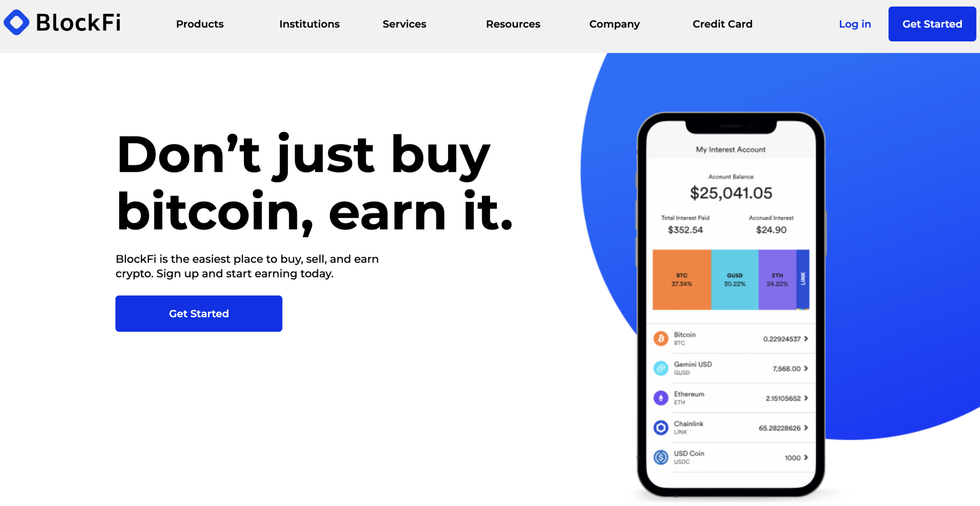This screenshot has height=506, width=980.
Task: Select the Services menu item
Action: tap(404, 24)
